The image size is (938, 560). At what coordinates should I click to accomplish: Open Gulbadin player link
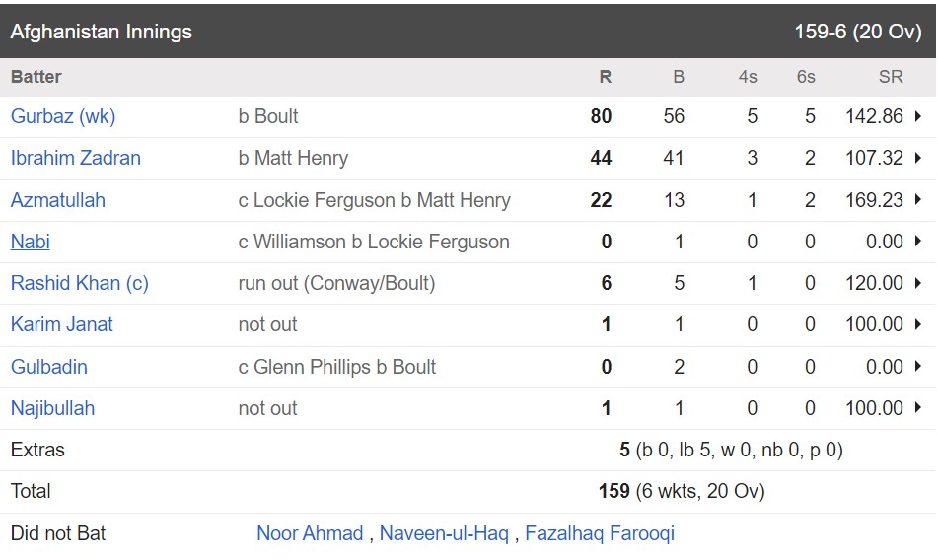49,367
